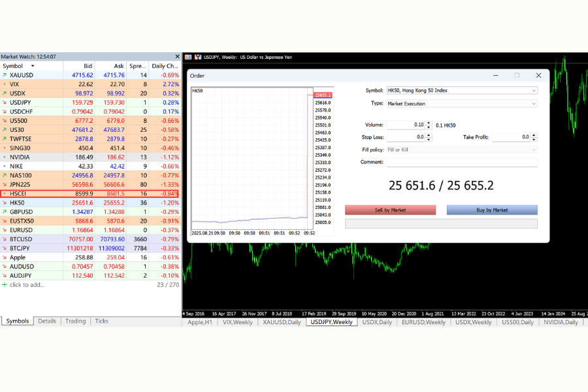The width and height of the screenshot is (588, 392).
Task: Click the Sell by Market button
Action: [390, 210]
